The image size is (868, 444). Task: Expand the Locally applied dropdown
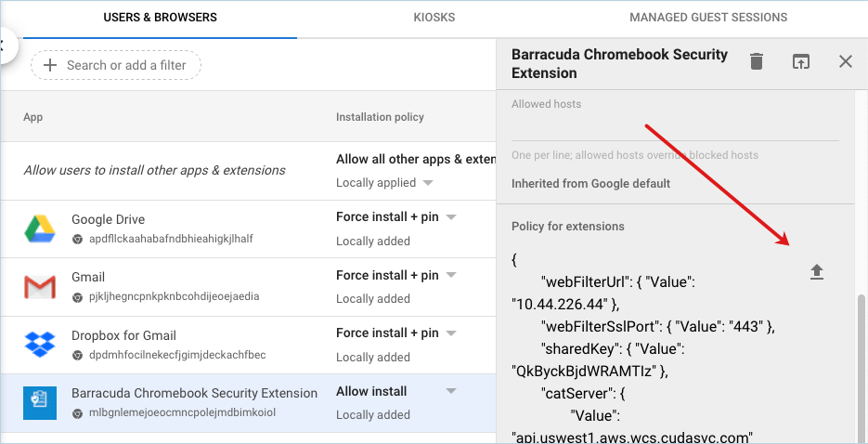427,183
